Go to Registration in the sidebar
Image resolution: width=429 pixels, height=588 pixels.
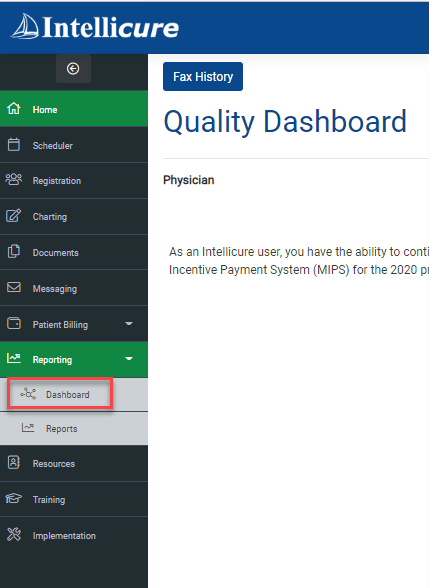(x=74, y=180)
